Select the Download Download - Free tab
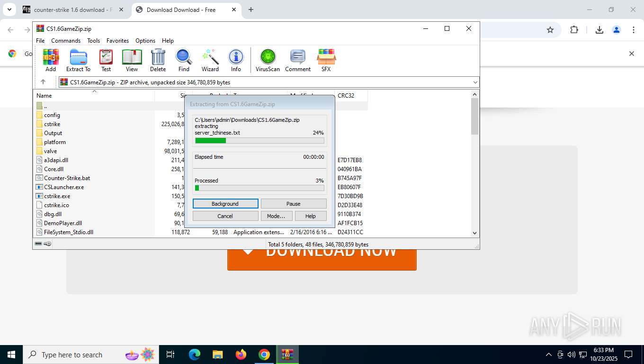 (186, 9)
